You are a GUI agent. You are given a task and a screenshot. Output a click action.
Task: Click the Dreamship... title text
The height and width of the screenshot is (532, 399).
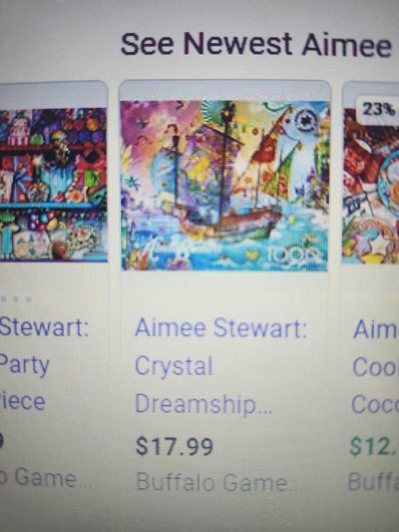pos(204,403)
